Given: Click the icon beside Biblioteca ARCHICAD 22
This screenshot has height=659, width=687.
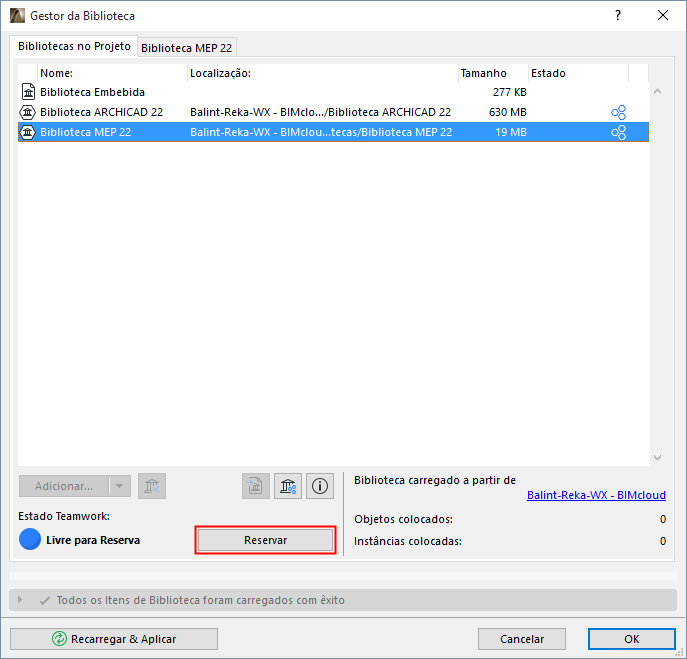Looking at the screenshot, I should point(28,112).
